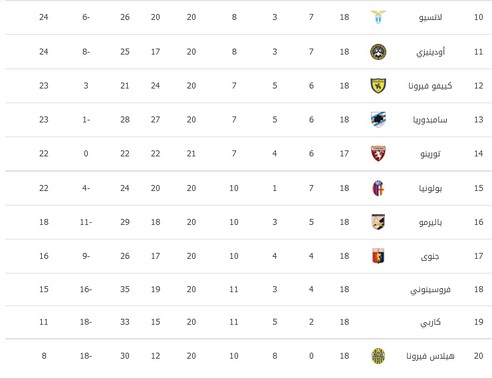
Task: Open the فروسينوني team link
Action: 430,290
